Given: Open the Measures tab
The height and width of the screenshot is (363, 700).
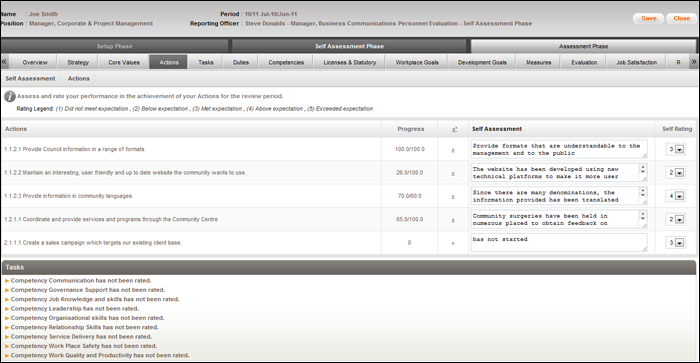Looking at the screenshot, I should click(x=538, y=62).
